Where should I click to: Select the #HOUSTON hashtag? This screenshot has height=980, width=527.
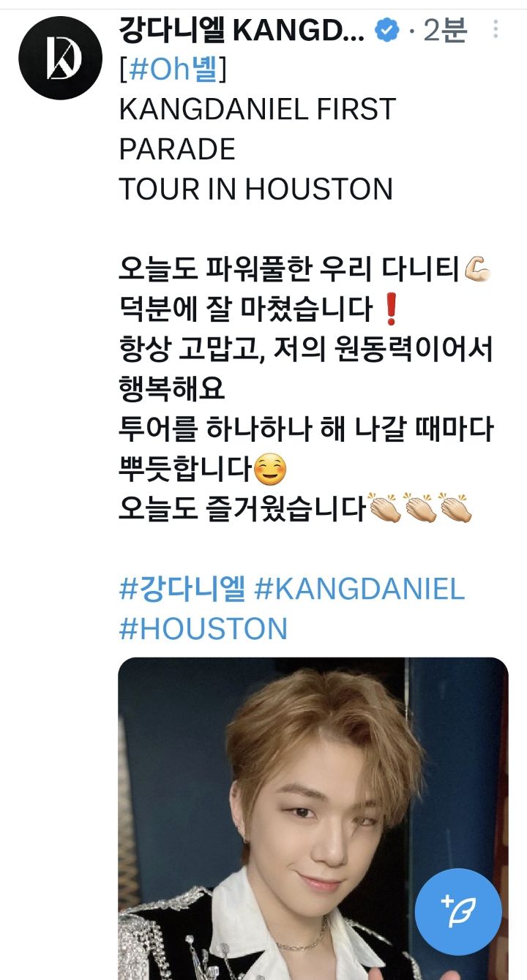pos(203,629)
